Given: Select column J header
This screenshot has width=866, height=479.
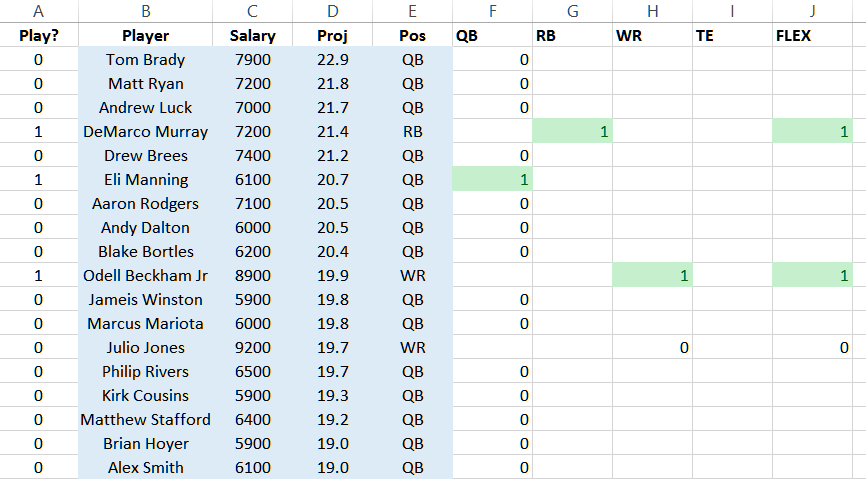Looking at the screenshot, I should [812, 11].
